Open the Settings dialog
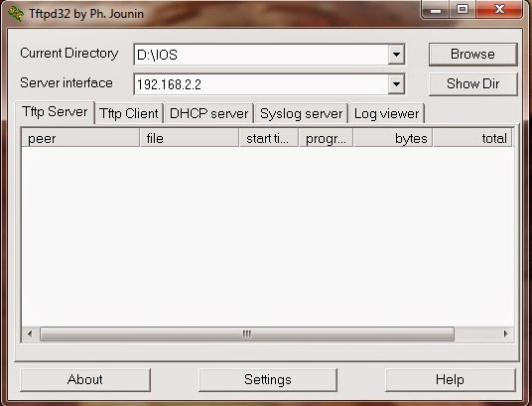The width and height of the screenshot is (532, 406). click(x=268, y=380)
